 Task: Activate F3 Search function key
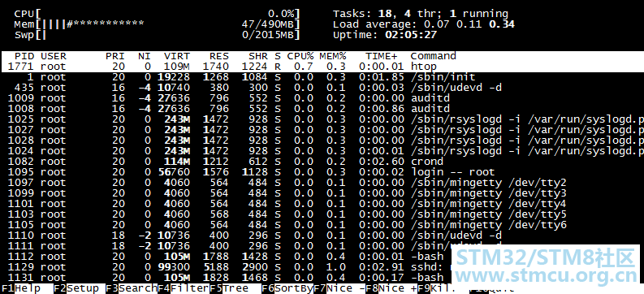click(x=132, y=288)
